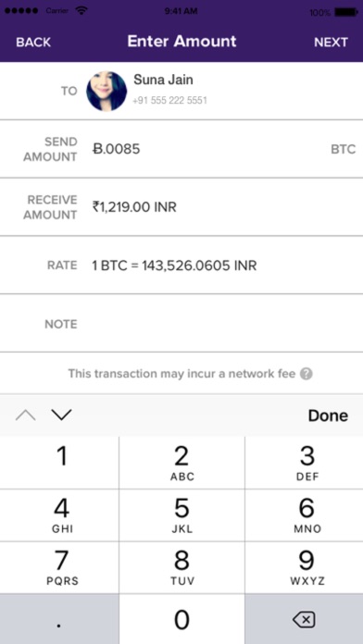Tap the decimal point key
Image resolution: width=363 pixels, height=644 pixels.
(x=59, y=619)
